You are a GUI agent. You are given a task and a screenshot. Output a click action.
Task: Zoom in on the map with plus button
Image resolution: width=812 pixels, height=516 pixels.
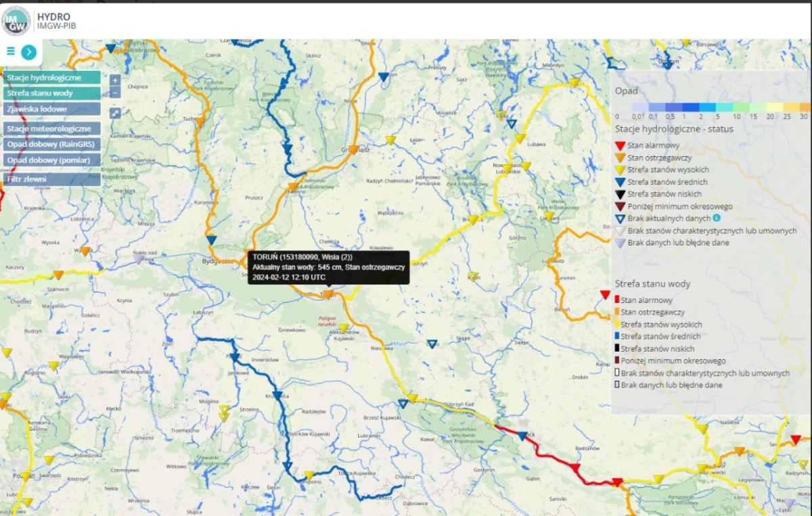[x=115, y=80]
